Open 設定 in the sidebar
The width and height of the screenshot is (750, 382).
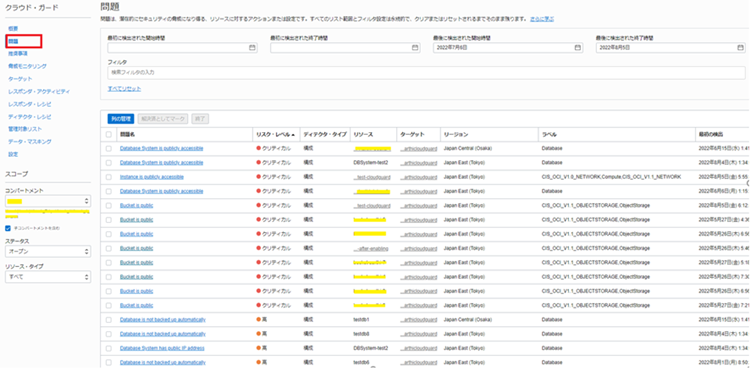point(13,154)
